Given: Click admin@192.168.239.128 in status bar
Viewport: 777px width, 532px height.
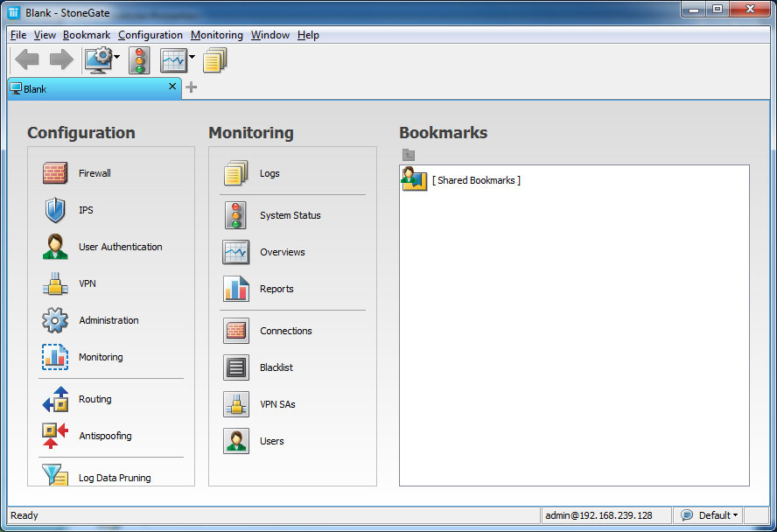Looking at the screenshot, I should click(x=598, y=515).
